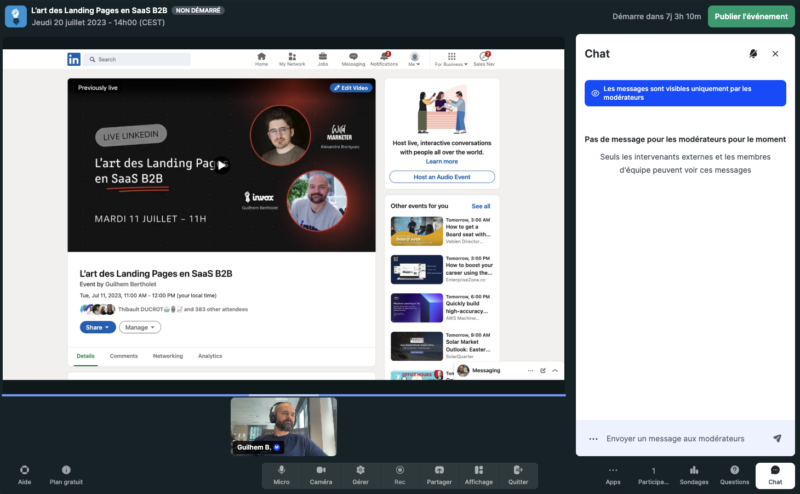Click the NON DÉMARRÉ status badge
The image size is (800, 494).
click(x=198, y=10)
